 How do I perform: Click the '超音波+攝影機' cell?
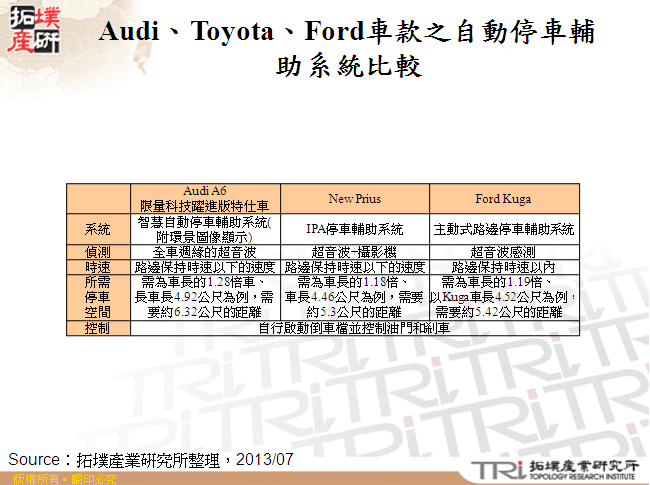pos(355,252)
